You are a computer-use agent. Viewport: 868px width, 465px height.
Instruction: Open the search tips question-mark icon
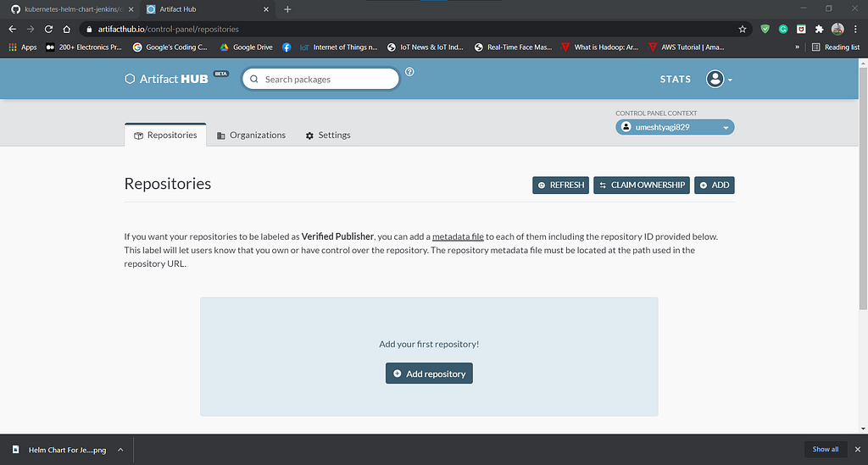409,72
